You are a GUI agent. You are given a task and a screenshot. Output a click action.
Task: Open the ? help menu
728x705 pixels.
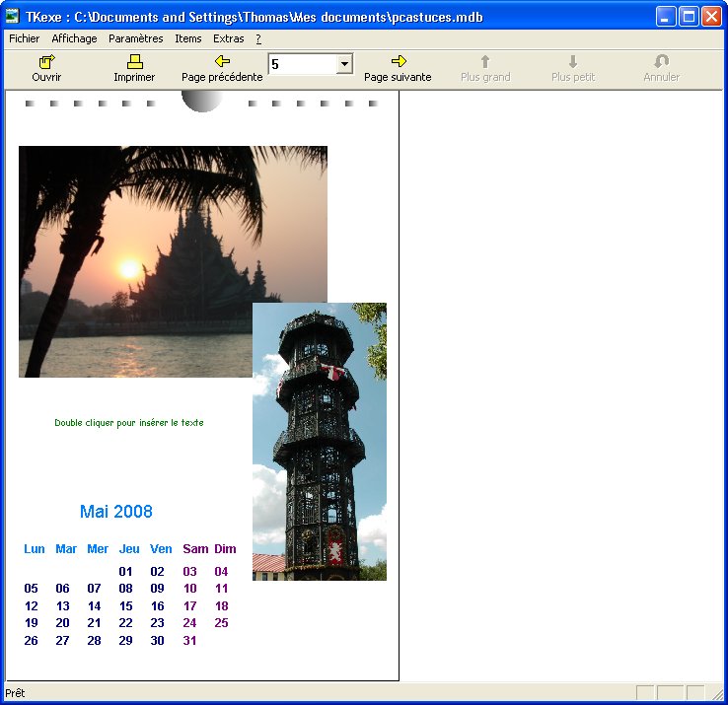pos(258,38)
